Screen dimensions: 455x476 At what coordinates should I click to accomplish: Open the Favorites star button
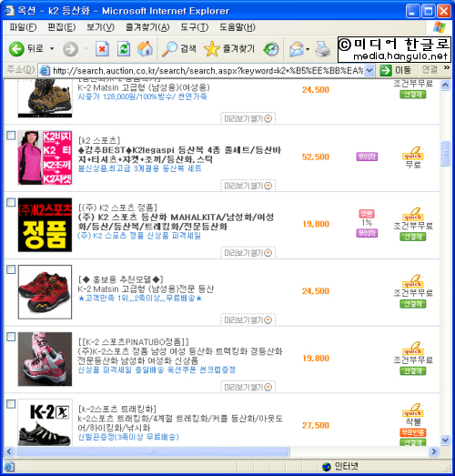(211, 49)
